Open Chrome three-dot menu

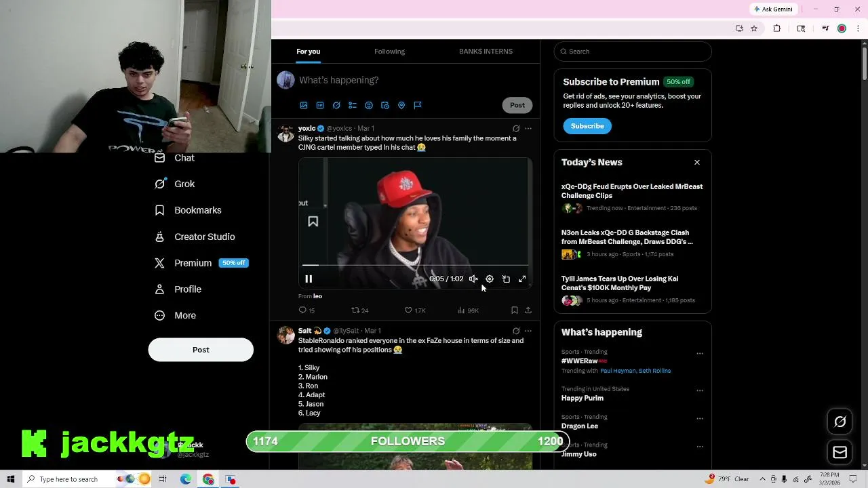point(857,28)
